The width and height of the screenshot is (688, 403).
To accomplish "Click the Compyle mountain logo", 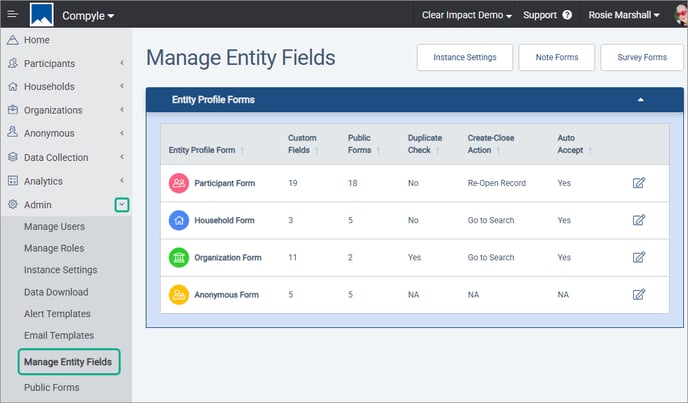I will point(42,14).
